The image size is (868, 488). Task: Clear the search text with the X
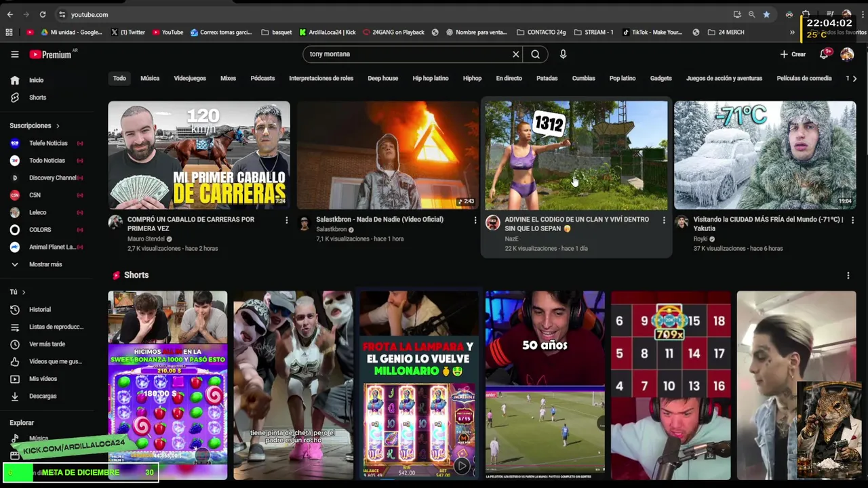pyautogui.click(x=515, y=54)
